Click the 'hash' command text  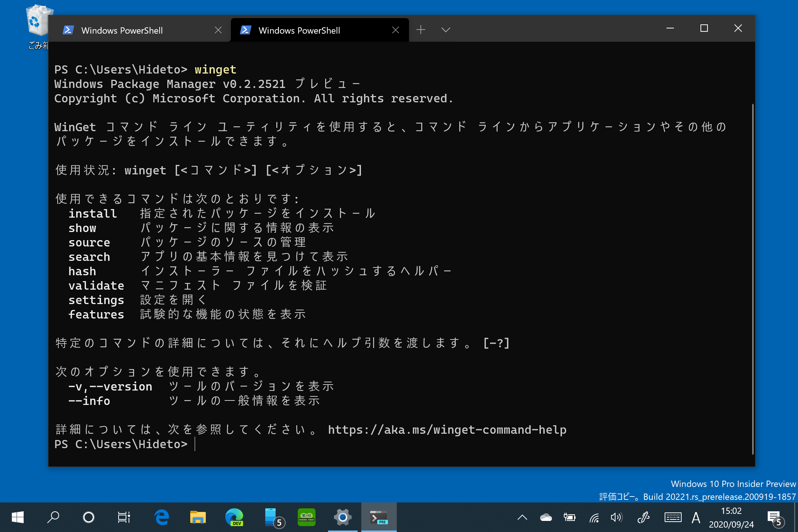82,271
